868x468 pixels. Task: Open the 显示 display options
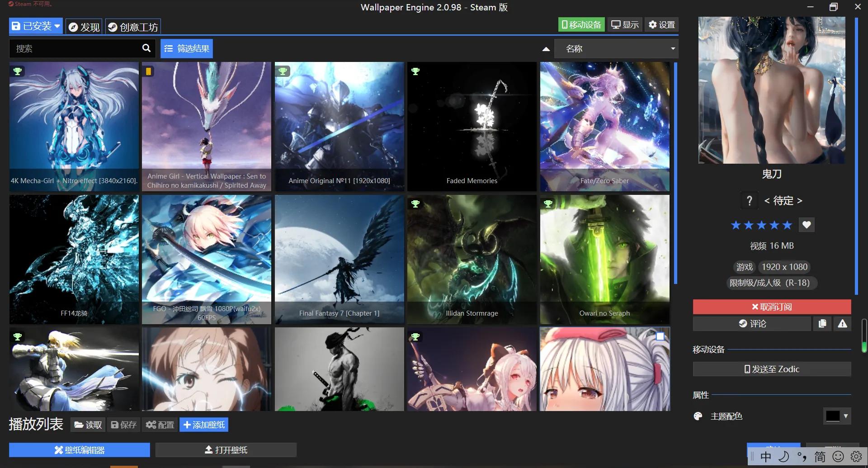pyautogui.click(x=625, y=25)
